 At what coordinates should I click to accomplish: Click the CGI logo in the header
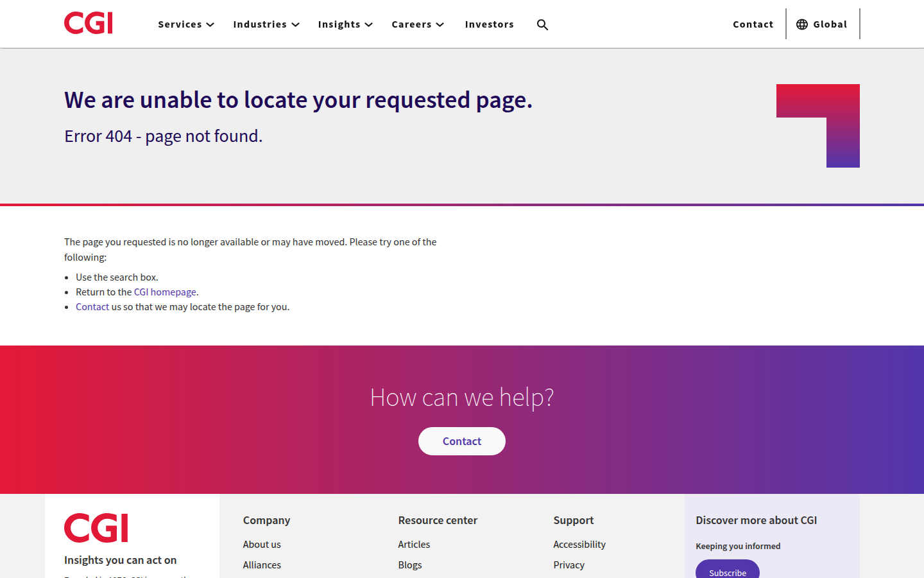[89, 24]
